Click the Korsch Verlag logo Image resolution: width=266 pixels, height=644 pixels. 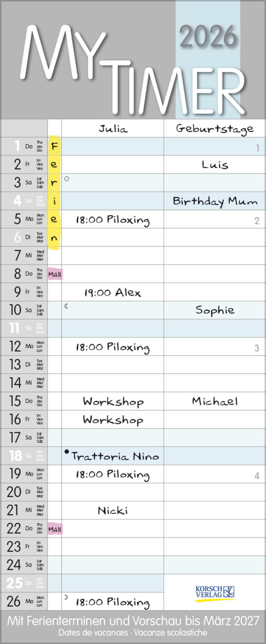[x=215, y=594]
